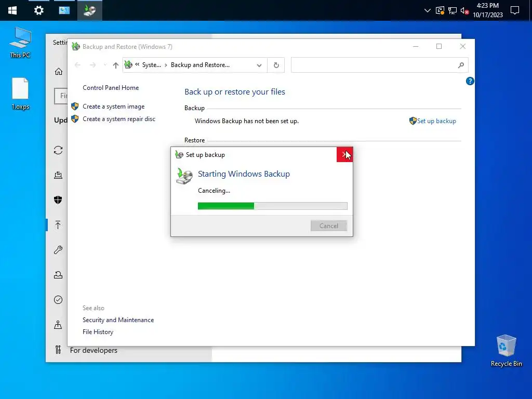532x399 pixels.
Task: Minimize the Backup and Restore window
Action: coord(416,46)
